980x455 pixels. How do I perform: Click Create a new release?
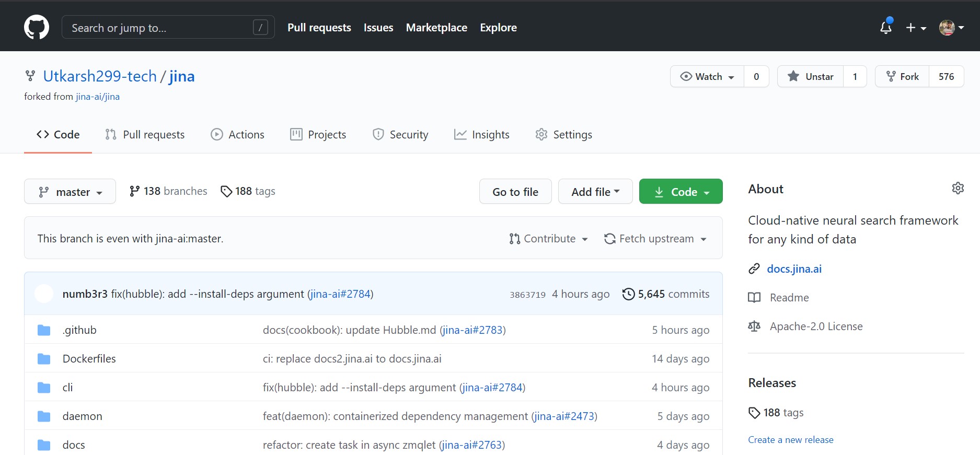pos(791,440)
